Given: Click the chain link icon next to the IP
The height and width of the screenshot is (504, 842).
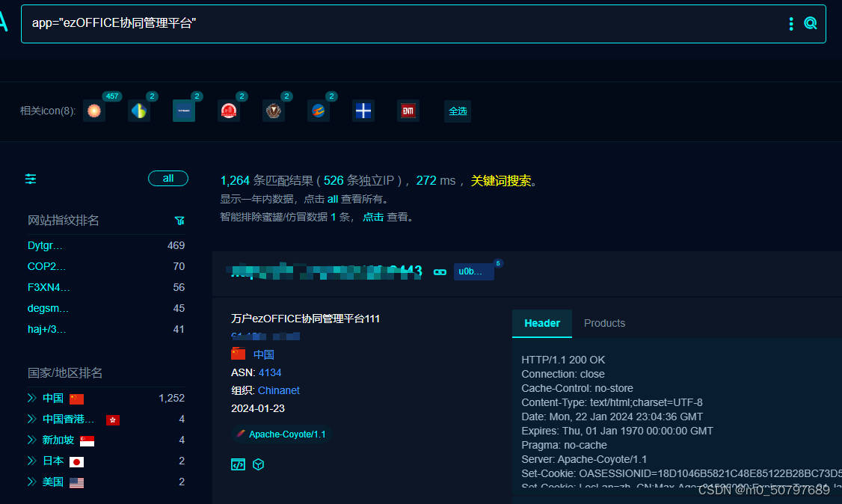Looking at the screenshot, I should [440, 271].
